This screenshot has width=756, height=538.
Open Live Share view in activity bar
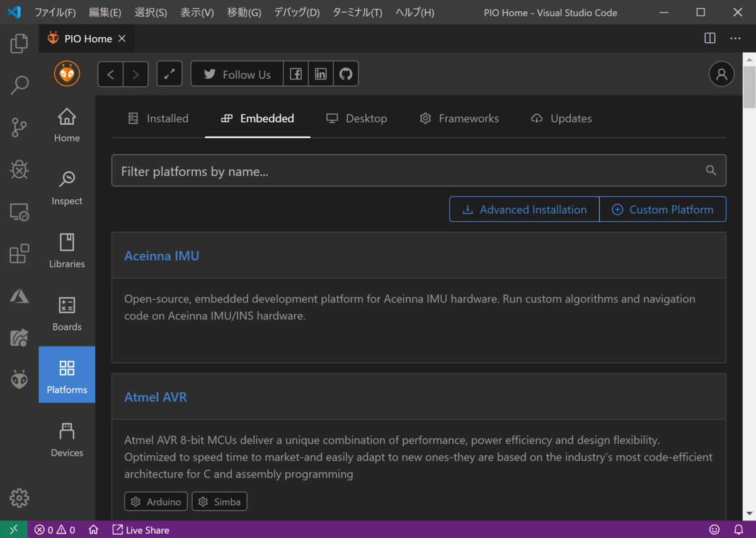click(19, 338)
